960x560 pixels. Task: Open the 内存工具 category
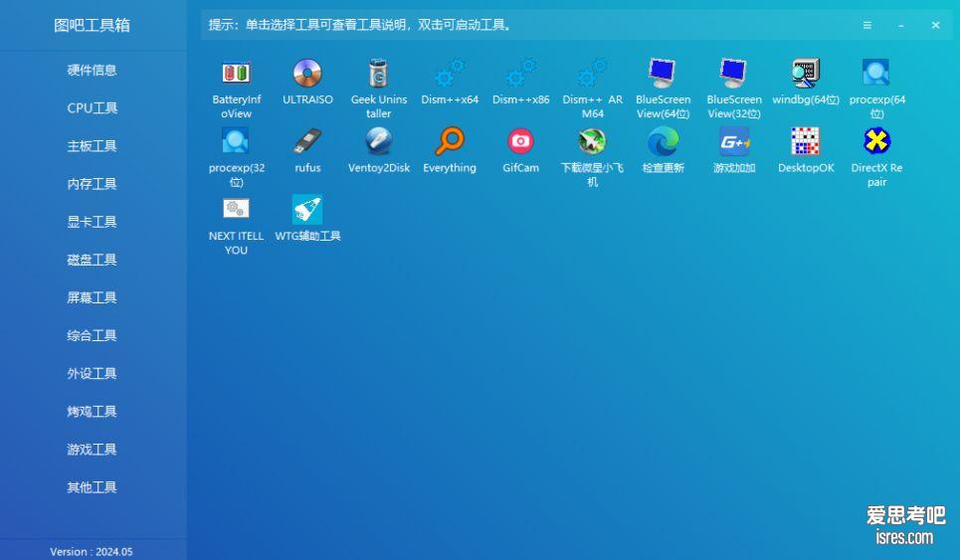pyautogui.click(x=92, y=184)
